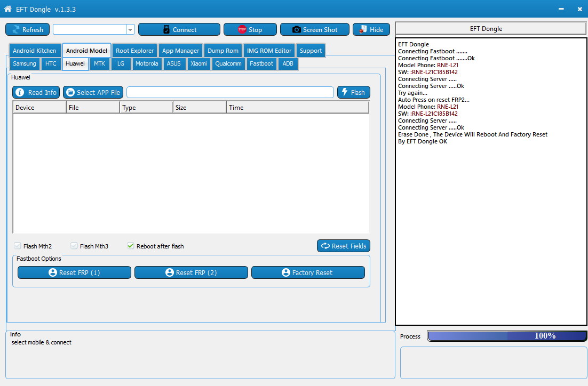Viewport: 588px width, 386px height.
Task: Select the Fastboot sub-tab
Action: tap(261, 63)
